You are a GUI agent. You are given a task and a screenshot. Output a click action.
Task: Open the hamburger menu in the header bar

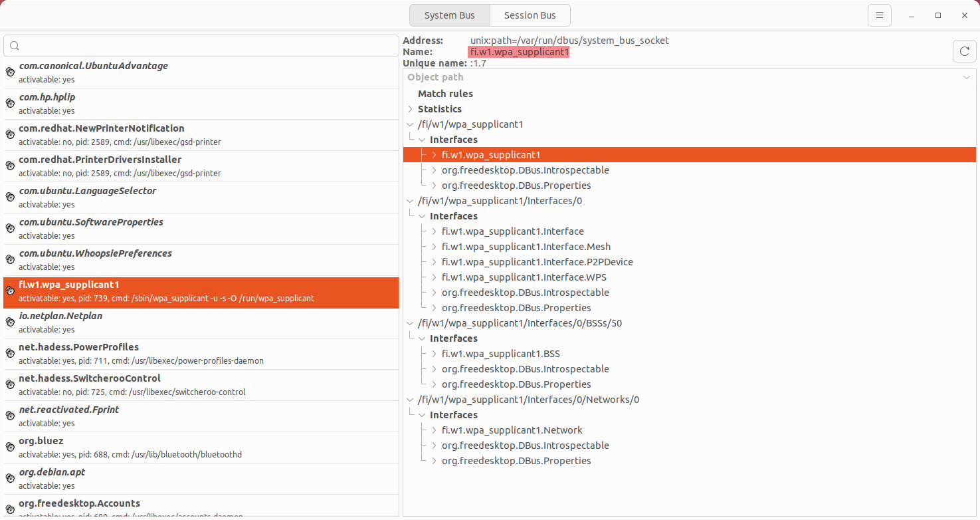pos(879,15)
